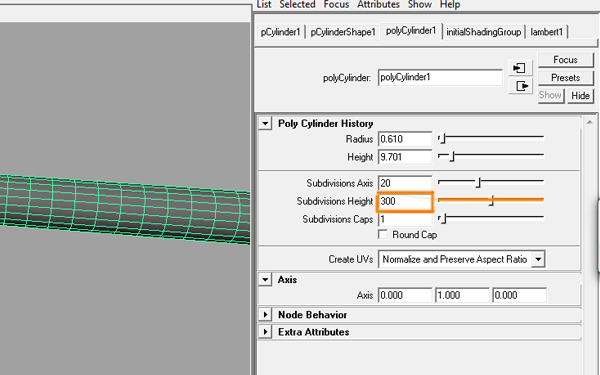Open the initialShadingGroup tab
600x375 pixels.
coord(484,32)
